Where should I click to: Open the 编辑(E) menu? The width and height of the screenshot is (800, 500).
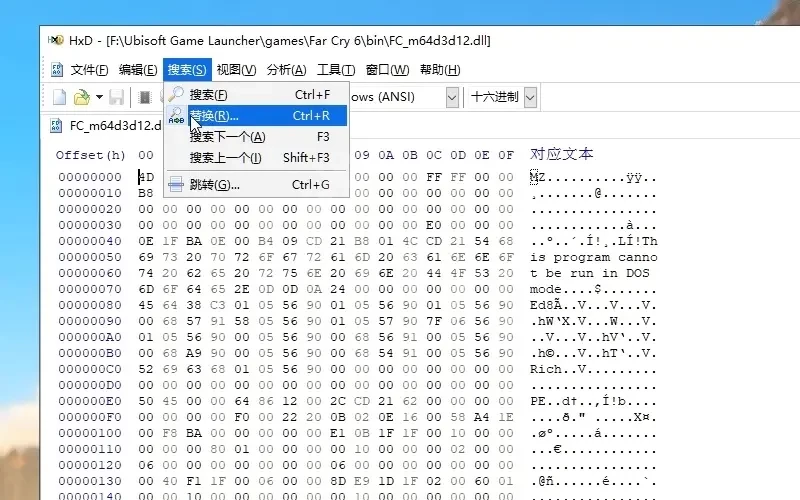137,70
